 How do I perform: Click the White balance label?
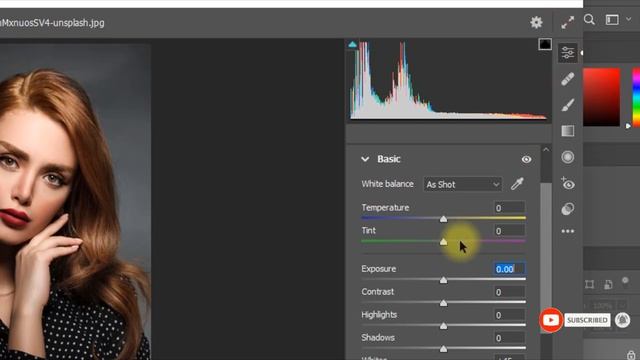click(x=387, y=184)
